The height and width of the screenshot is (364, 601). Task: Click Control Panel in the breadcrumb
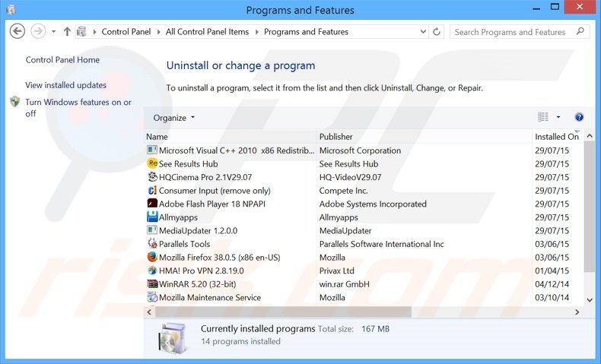pos(126,32)
